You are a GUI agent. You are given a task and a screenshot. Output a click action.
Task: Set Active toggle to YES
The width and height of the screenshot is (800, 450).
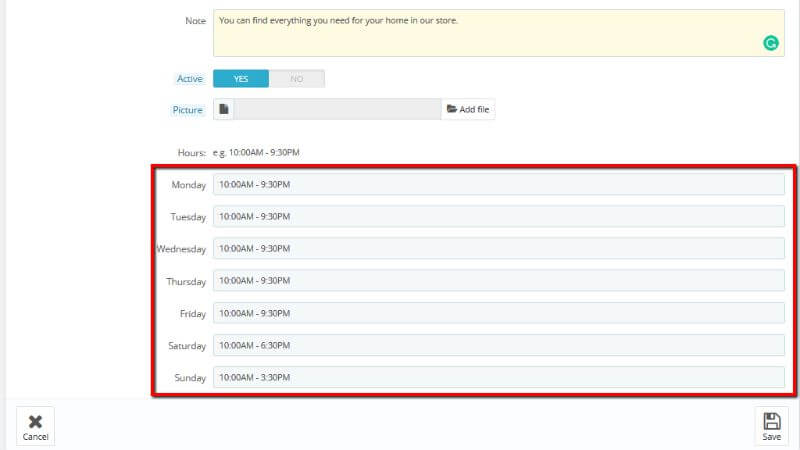tap(241, 79)
